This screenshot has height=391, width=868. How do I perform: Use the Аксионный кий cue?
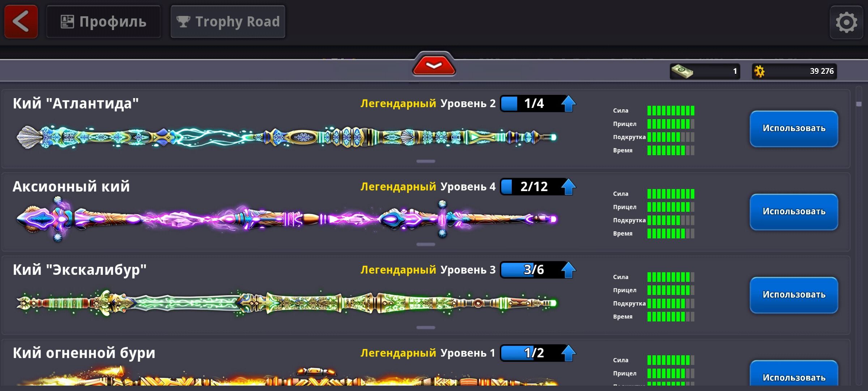tap(794, 212)
